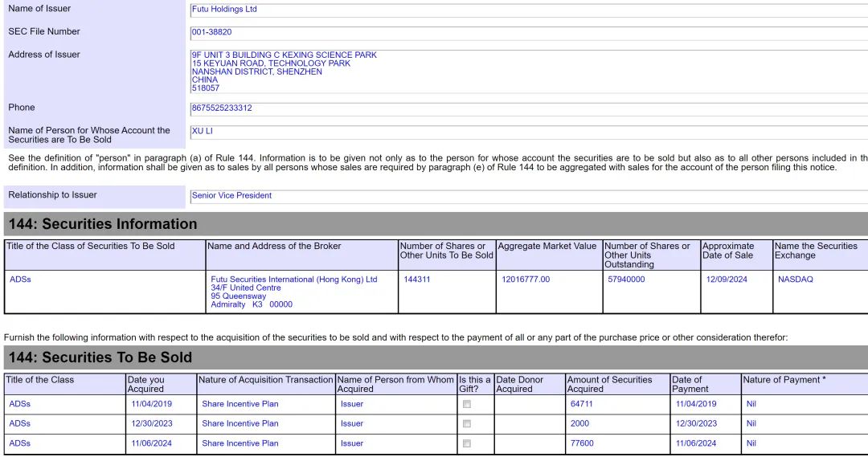The width and height of the screenshot is (868, 457).
Task: Click the Futu Securities International broker name
Action: tap(294, 280)
